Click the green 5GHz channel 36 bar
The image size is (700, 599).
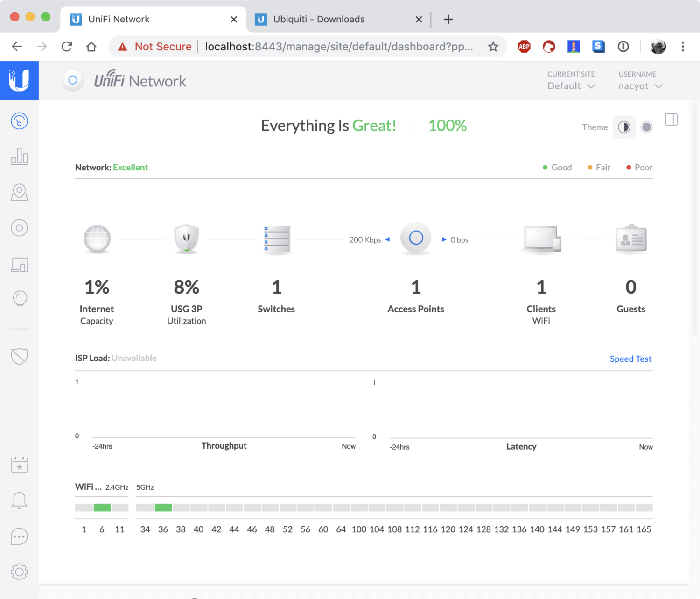163,507
